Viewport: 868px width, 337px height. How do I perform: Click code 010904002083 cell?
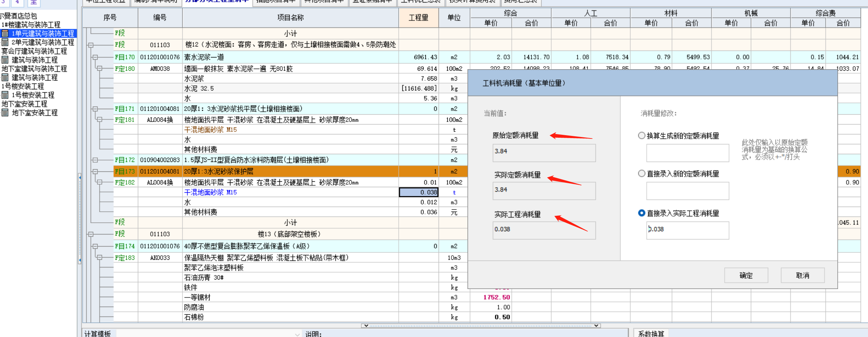tap(160, 160)
